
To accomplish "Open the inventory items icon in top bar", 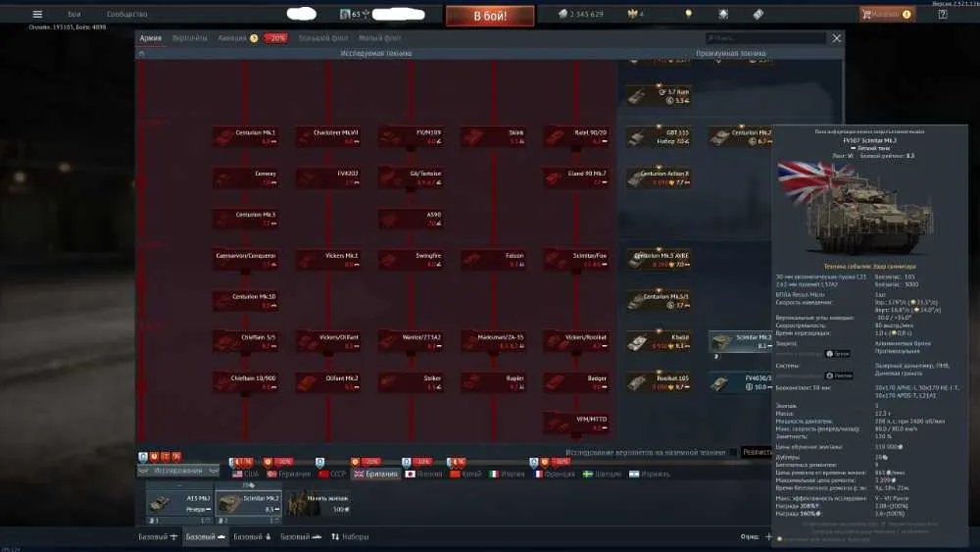I will click(x=758, y=14).
